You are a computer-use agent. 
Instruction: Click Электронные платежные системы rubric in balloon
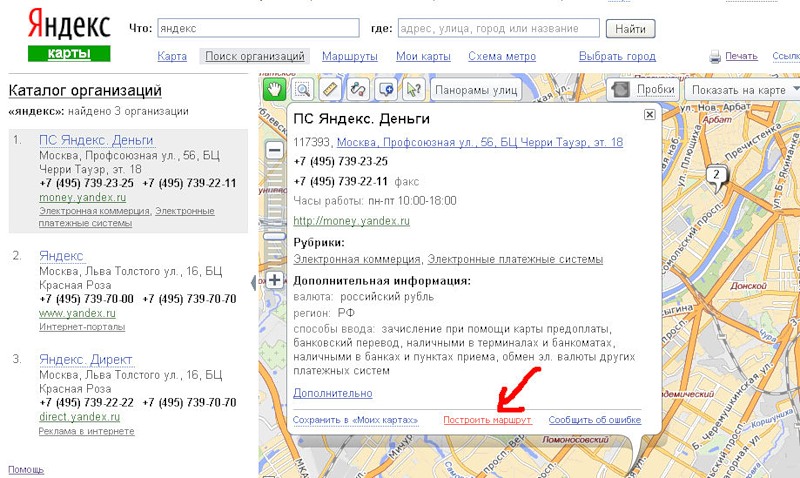point(515,259)
